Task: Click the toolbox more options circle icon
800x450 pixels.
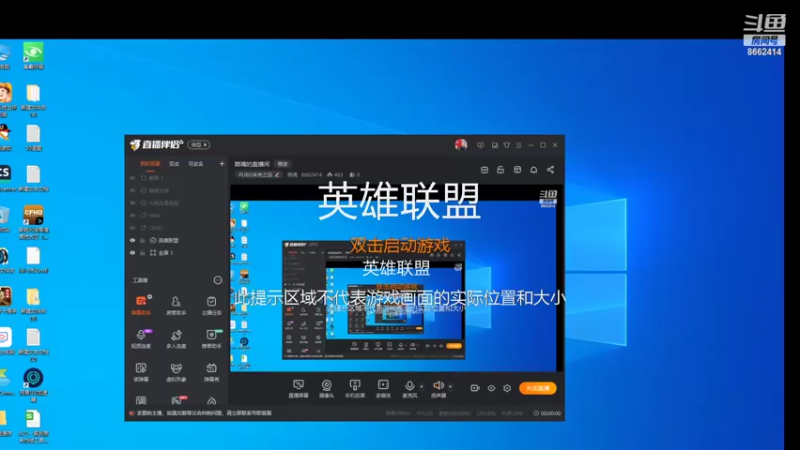Action: (x=218, y=280)
